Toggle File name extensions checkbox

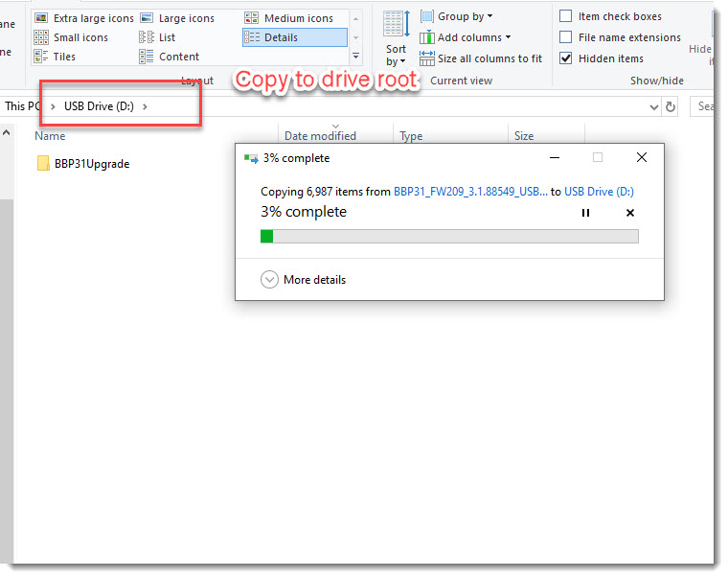[x=566, y=37]
